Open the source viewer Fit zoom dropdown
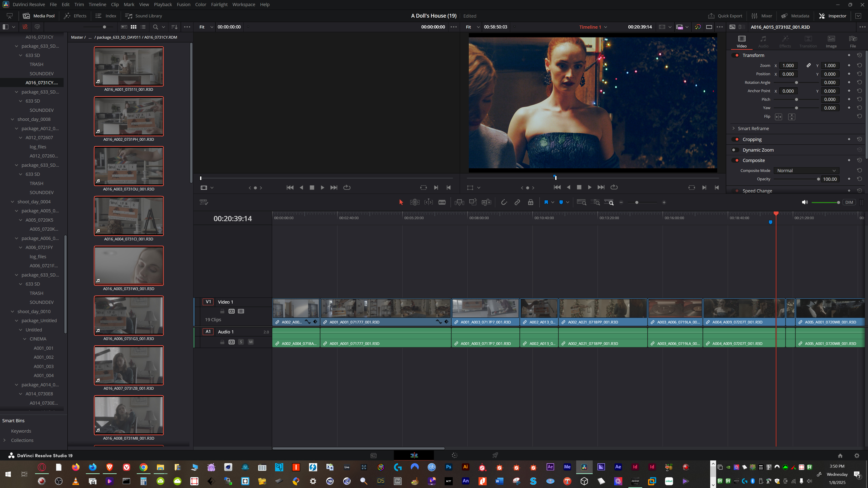 click(x=206, y=27)
